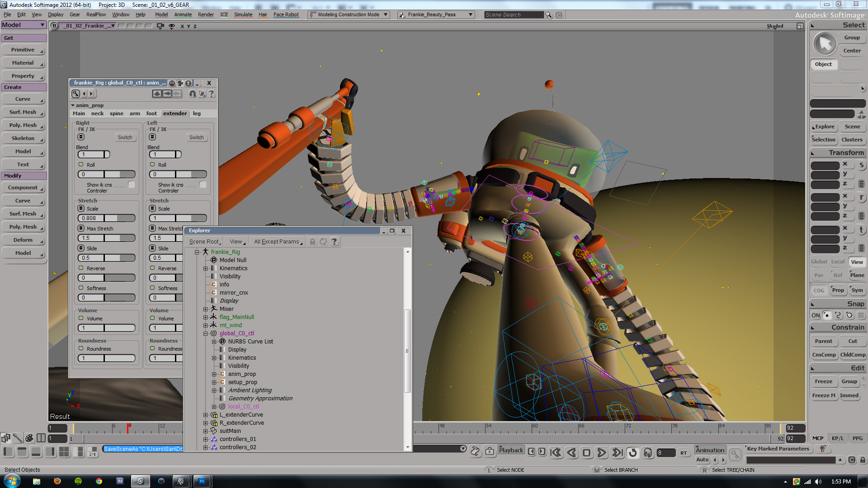Toggle Left Show ik cns Controler checkbox
868x488 pixels.
click(x=203, y=184)
